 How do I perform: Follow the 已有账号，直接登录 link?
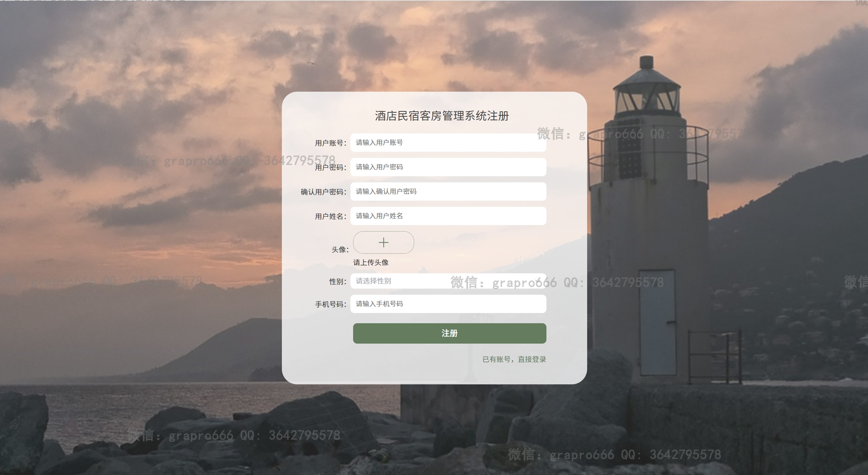coord(514,359)
